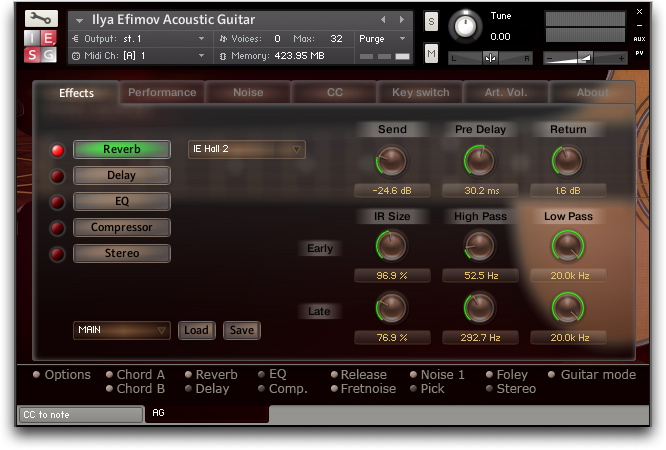666x450 pixels.
Task: Click the IESG logo icon
Action: tap(40, 47)
